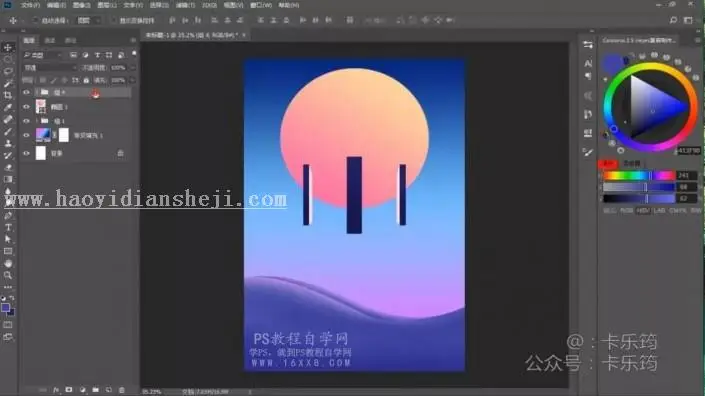Select the Gradient tool
The image size is (705, 396).
pos(8,179)
